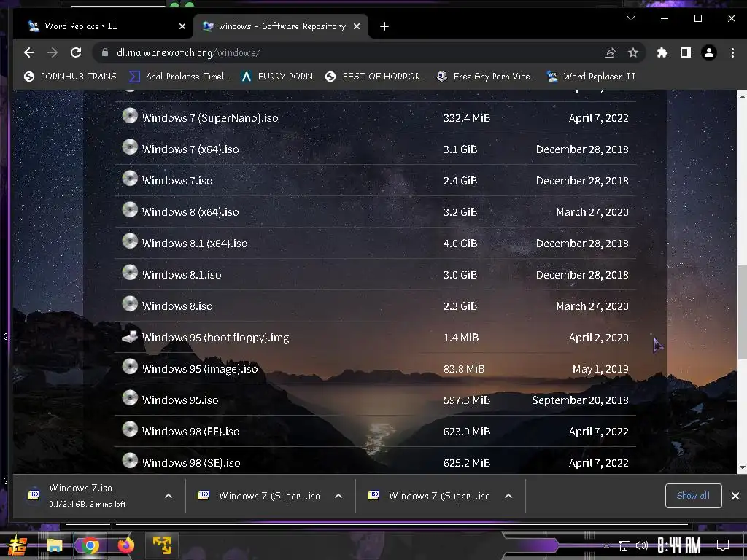Screen dimensions: 747x560
Task: Reload the current page
Action: pyautogui.click(x=76, y=52)
